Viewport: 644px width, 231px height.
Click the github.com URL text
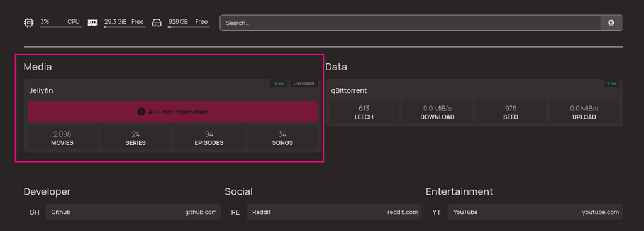click(201, 212)
